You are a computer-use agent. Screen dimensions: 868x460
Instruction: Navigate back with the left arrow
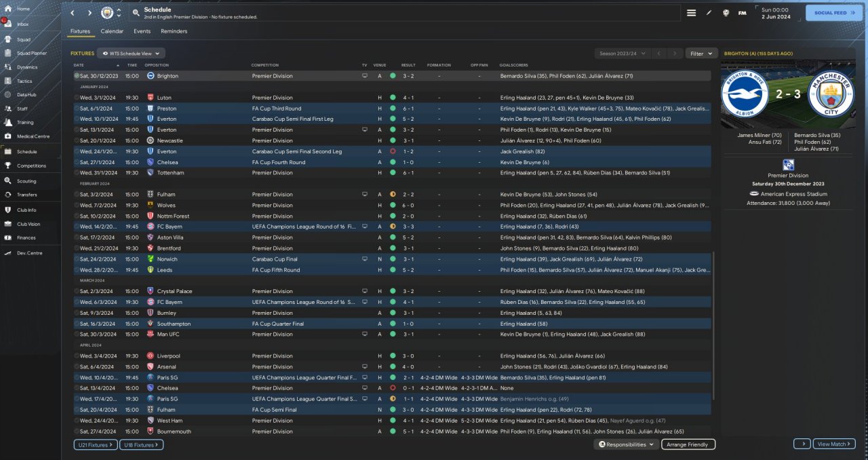click(x=73, y=13)
